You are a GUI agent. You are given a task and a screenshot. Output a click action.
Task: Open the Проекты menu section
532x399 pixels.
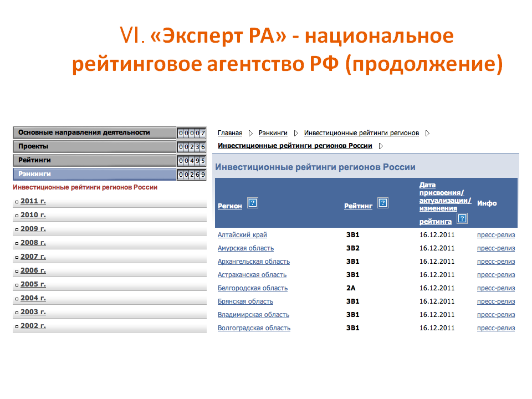(x=95, y=146)
